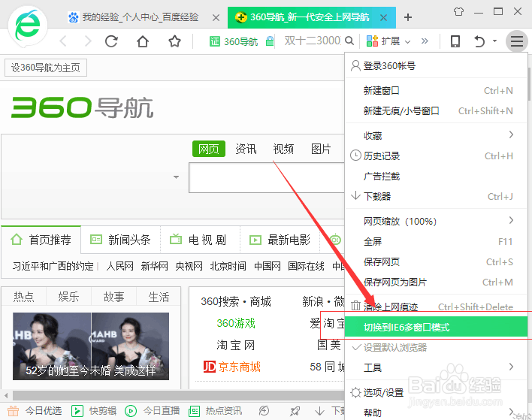Screen dimensions: 532x420
Task: Select 新建无痕/小号窗口 menu item
Action: [436, 111]
